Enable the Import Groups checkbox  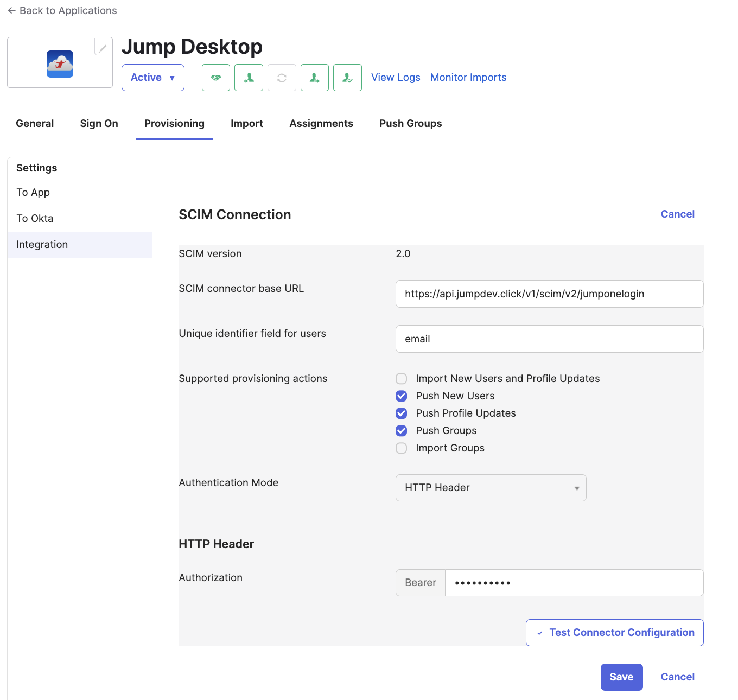(x=402, y=448)
